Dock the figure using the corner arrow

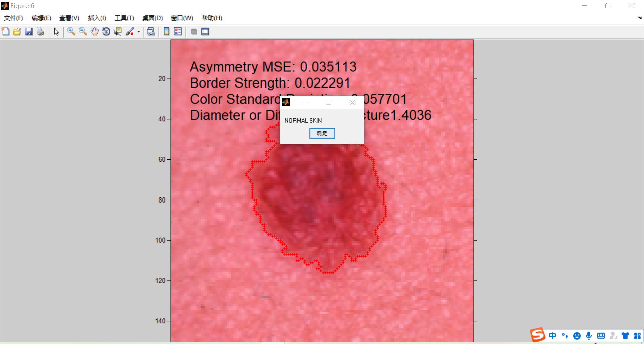(x=640, y=18)
